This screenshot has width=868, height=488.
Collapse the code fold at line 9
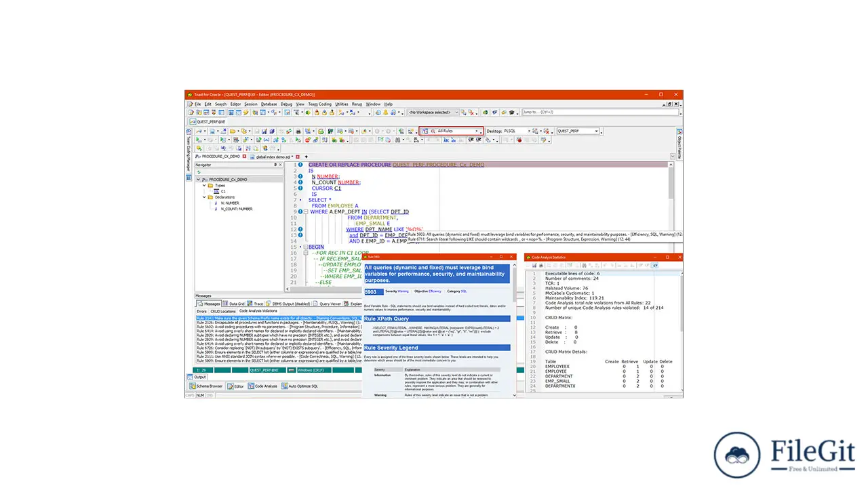tap(306, 211)
